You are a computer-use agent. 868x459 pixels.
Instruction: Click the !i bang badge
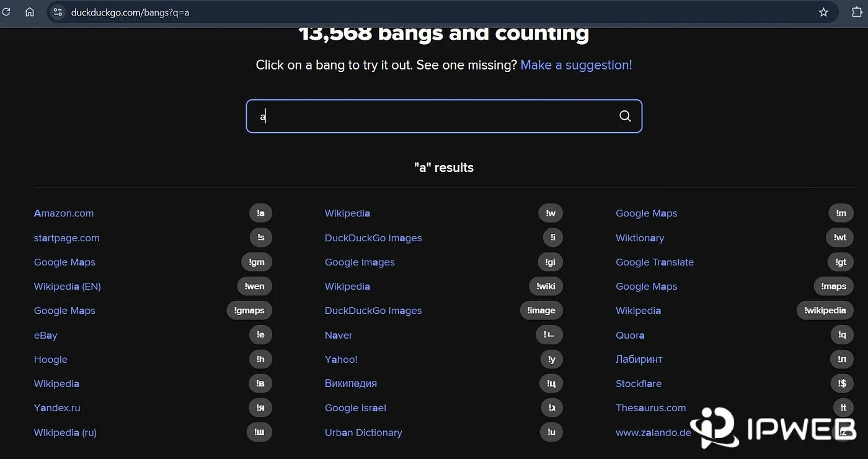coord(552,238)
